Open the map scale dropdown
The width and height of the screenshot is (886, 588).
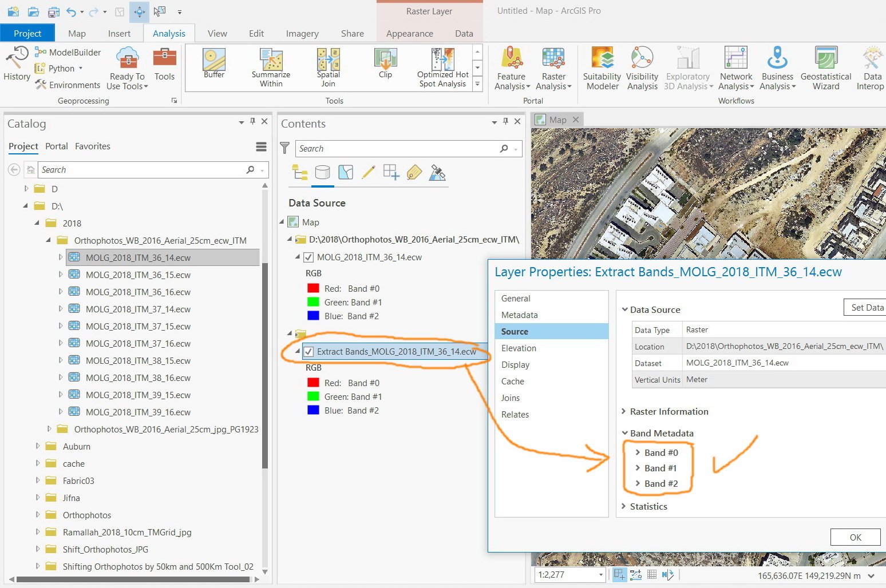(600, 575)
